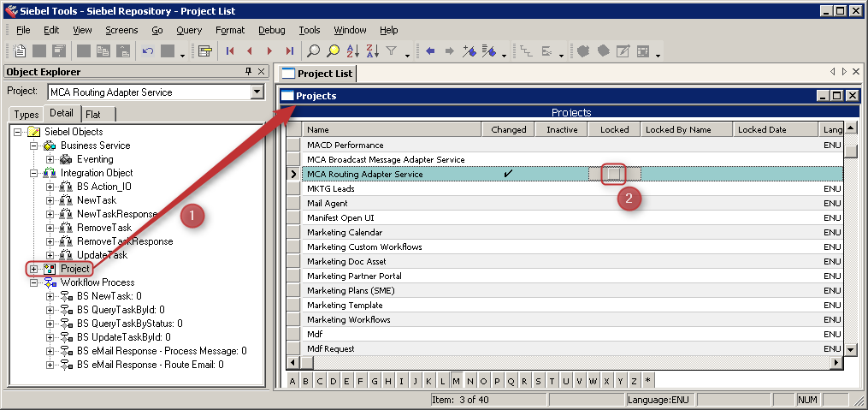Screen dimensions: 868x410
Task: Start a new query with magnifier icon
Action: tap(313, 51)
